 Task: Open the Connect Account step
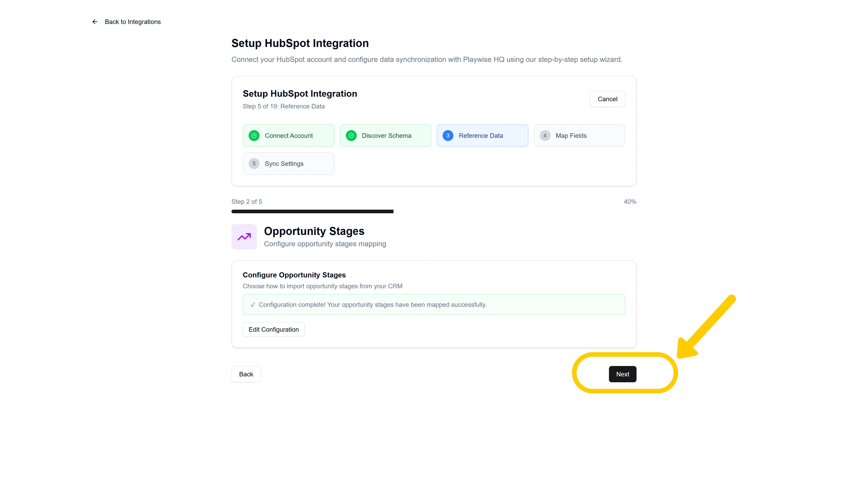coord(288,136)
